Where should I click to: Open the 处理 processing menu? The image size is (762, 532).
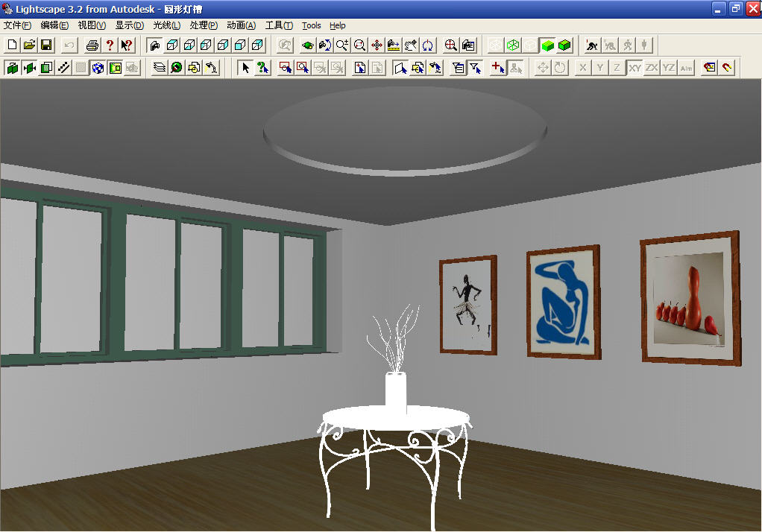(203, 25)
